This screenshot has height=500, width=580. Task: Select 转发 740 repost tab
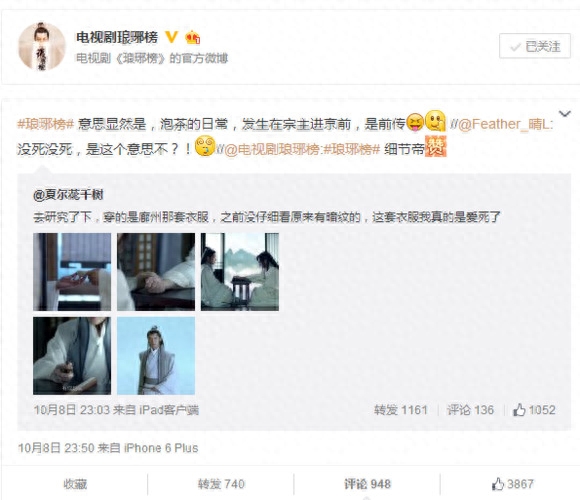click(221, 484)
